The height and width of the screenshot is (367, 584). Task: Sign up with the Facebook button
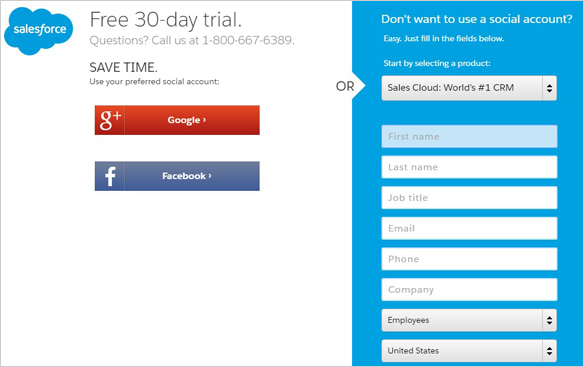pyautogui.click(x=177, y=176)
